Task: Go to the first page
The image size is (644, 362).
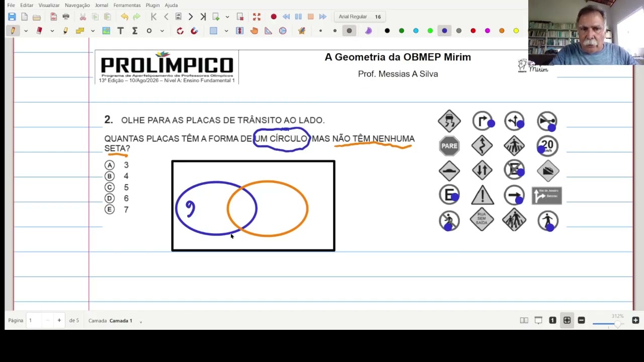Action: pyautogui.click(x=154, y=17)
